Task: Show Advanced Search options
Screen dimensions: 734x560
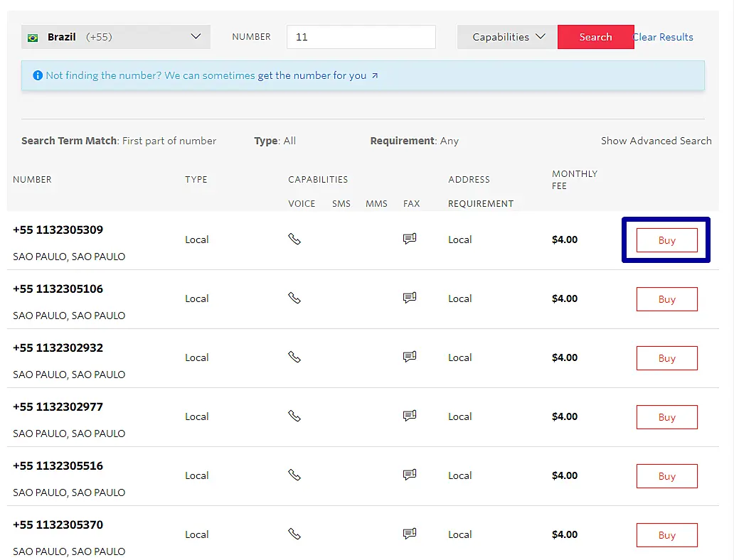Action: (x=656, y=141)
